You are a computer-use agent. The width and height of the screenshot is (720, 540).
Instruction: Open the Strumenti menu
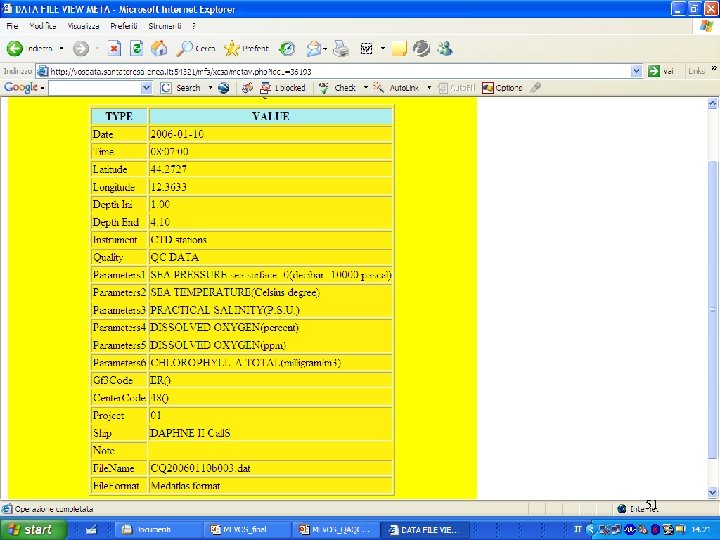[165, 26]
